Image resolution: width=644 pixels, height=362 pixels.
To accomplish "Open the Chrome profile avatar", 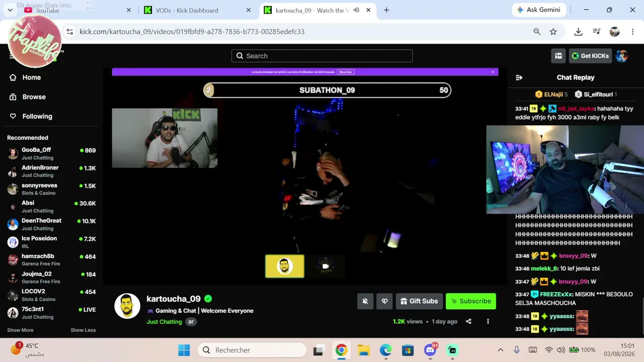I will tap(614, 32).
